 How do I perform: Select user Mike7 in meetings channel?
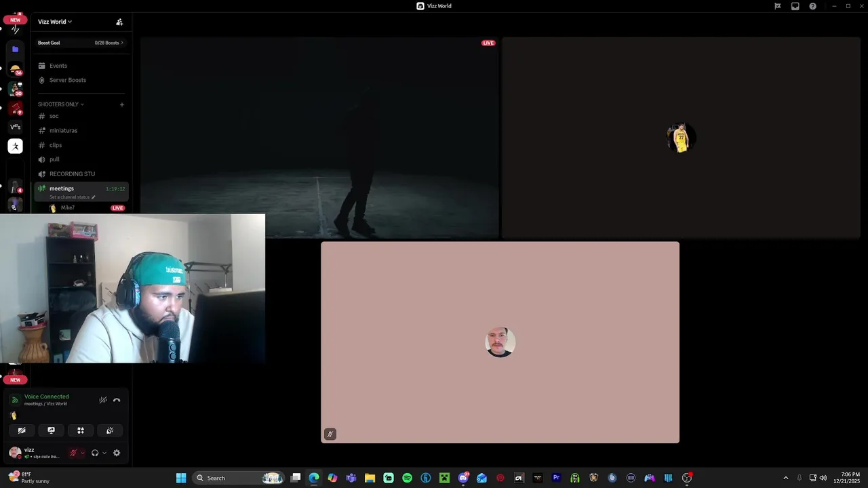pos(67,208)
